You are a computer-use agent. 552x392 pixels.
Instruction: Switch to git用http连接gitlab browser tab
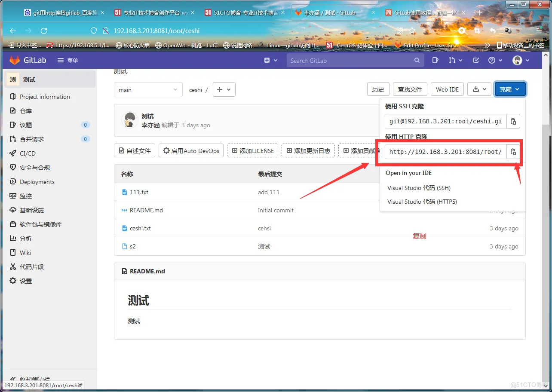(65, 13)
